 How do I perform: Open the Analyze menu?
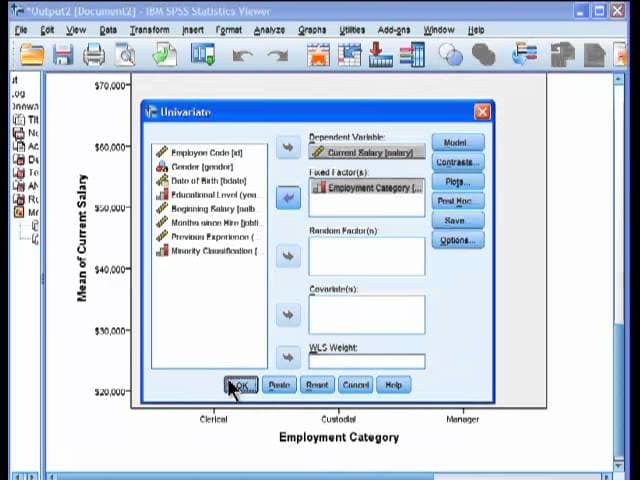coord(269,30)
